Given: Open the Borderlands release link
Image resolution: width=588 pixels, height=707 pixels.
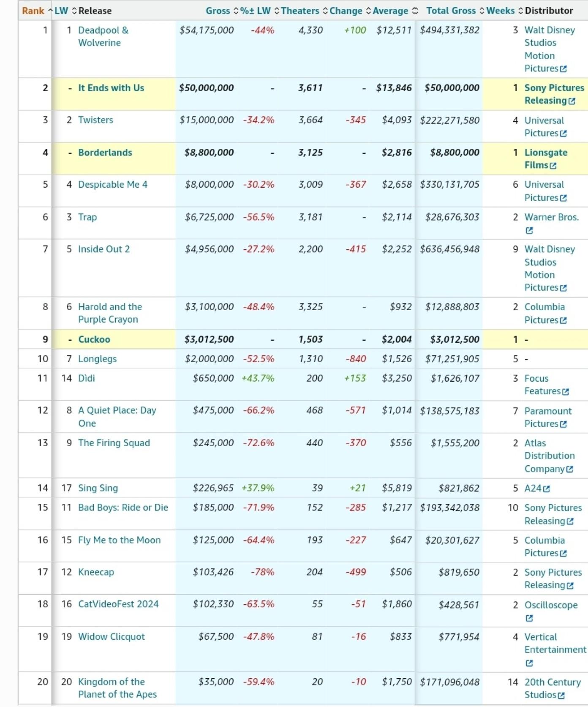Looking at the screenshot, I should (x=105, y=153).
